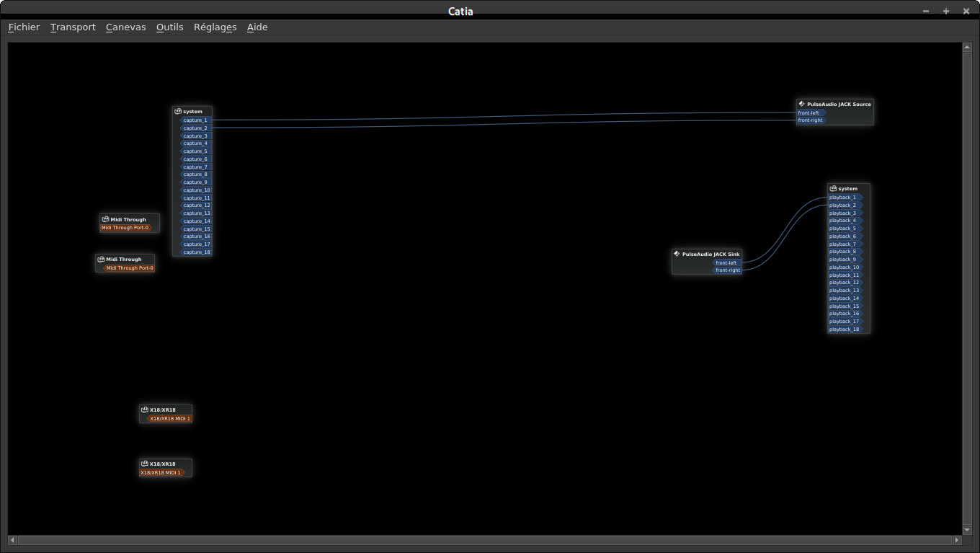Choose the capture_11 port
Screen dimensions: 980x553
click(x=195, y=198)
